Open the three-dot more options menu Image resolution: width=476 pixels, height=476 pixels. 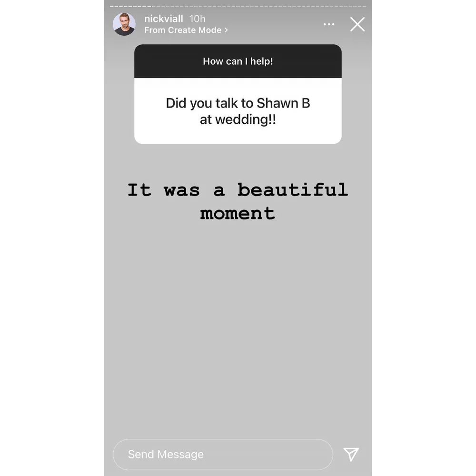(x=329, y=25)
